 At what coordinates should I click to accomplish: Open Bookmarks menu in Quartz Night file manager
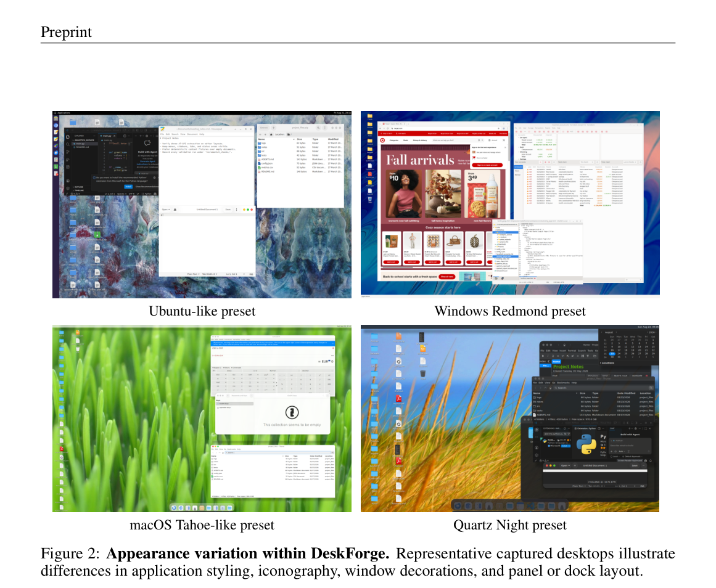click(x=564, y=383)
